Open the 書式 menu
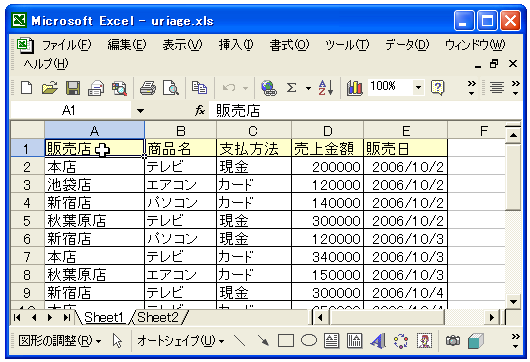Image resolution: width=530 pixels, height=362 pixels. [x=289, y=45]
